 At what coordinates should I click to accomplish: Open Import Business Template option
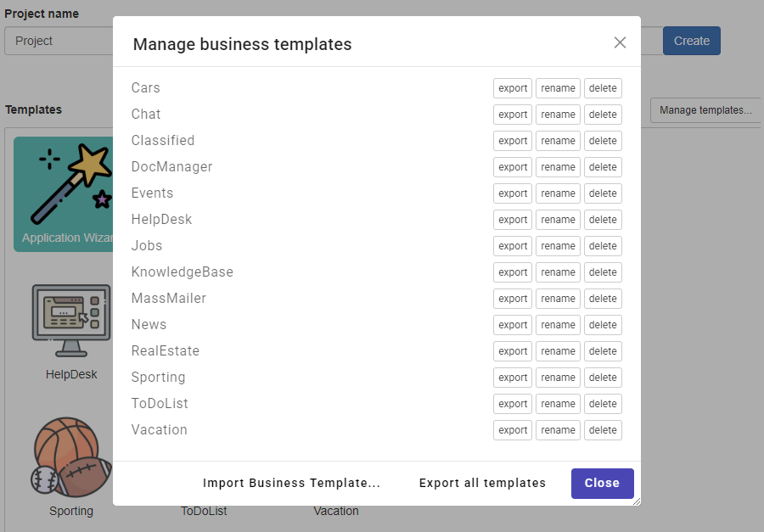coord(291,483)
